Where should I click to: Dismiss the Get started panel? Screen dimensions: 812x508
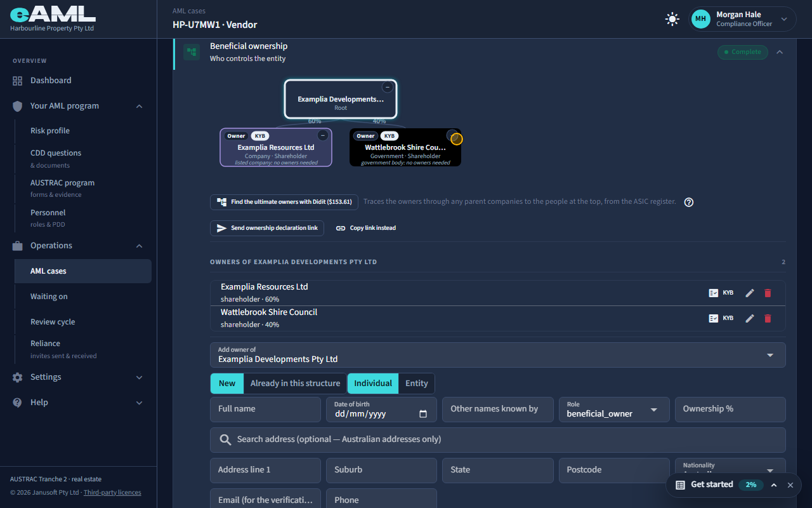tap(790, 485)
